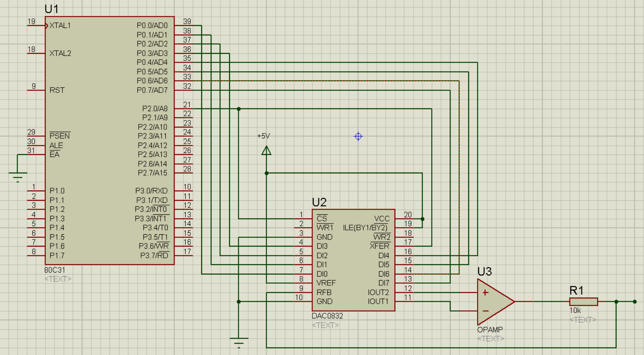The height and width of the screenshot is (355, 644).
Task: Click the P3.0/RXD pin label
Action: click(151, 191)
